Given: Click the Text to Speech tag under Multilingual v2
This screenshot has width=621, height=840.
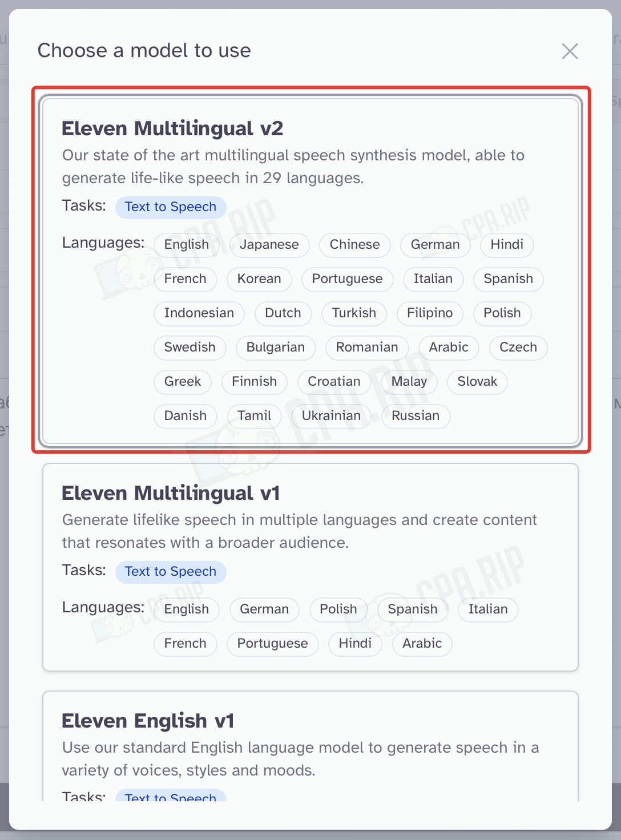Looking at the screenshot, I should pos(171,207).
